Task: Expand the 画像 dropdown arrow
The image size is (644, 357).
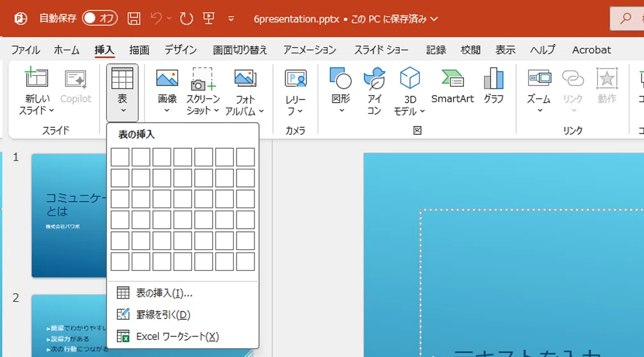Action: click(166, 110)
